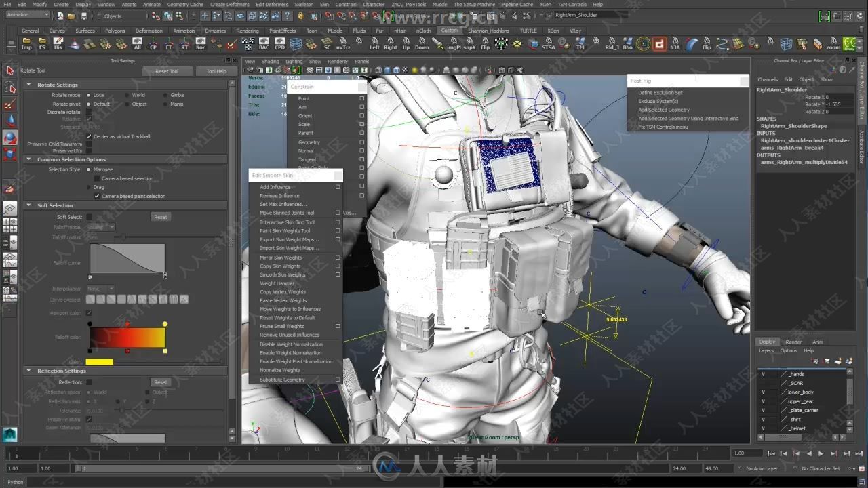Open the Animation menu set dropdown
This screenshot has width=868, height=488.
(26, 15)
